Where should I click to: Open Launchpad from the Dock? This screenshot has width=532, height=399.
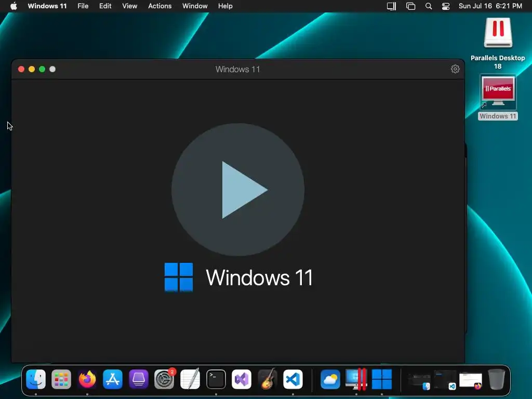[61, 379]
